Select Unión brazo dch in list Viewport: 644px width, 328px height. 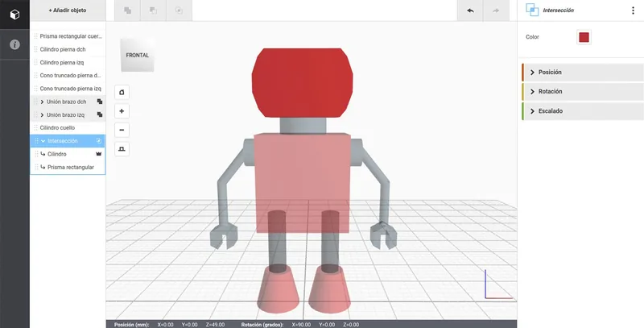[68, 102]
